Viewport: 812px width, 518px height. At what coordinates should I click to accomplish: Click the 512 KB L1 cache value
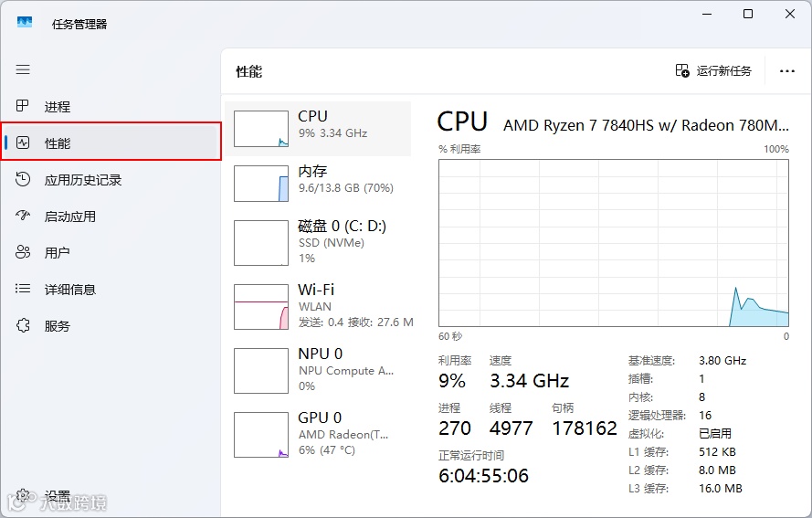717,451
